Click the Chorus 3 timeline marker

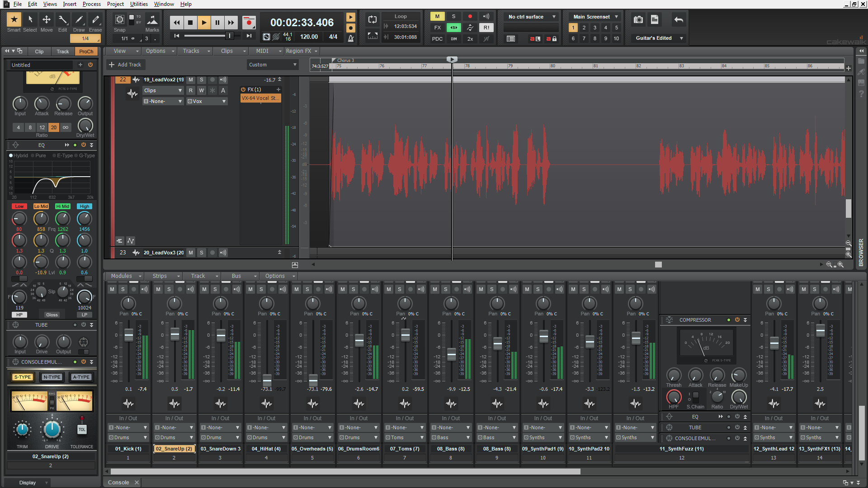click(x=345, y=60)
